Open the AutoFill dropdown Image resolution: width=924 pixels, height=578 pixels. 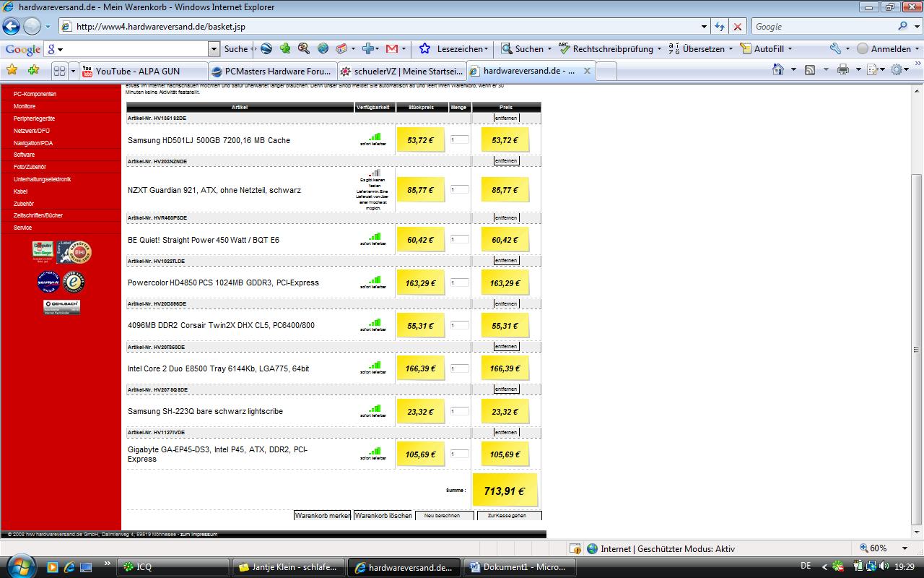[x=790, y=49]
